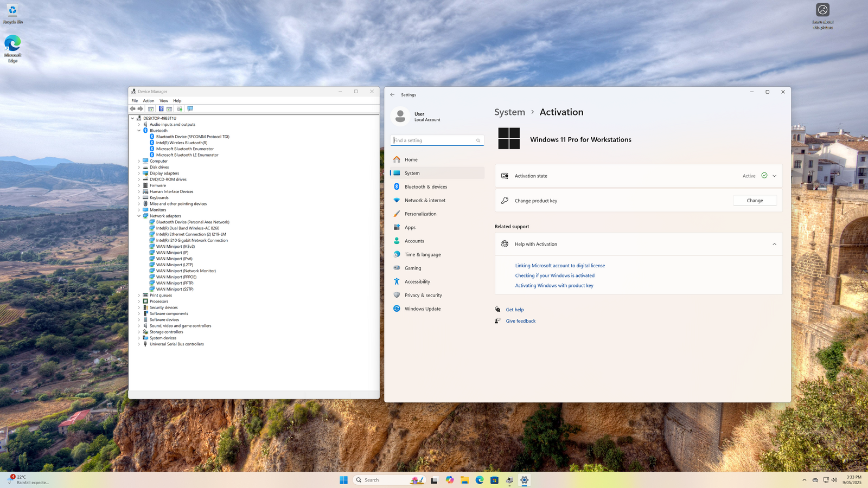Launch Copilot from the taskbar
This screenshot has height=488, width=868.
coord(450,480)
